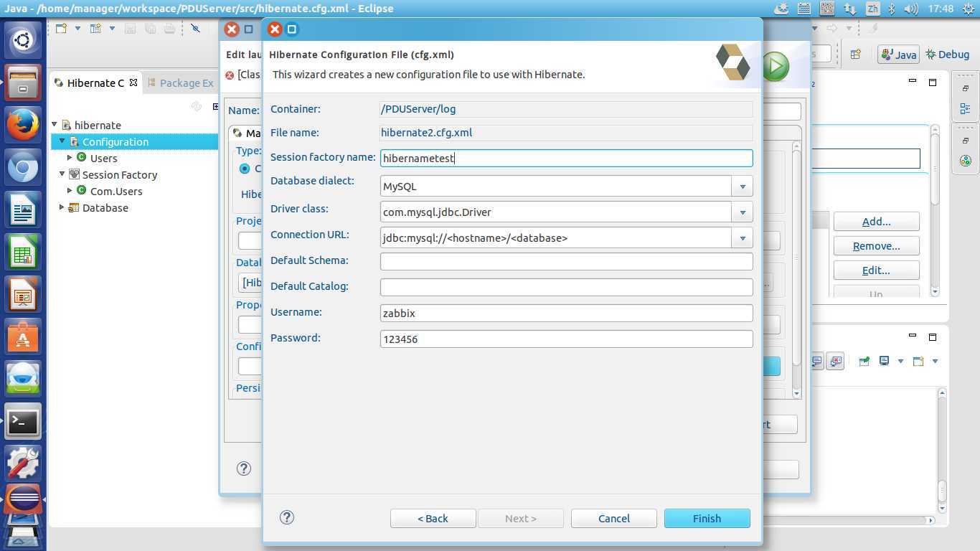980x551 pixels.
Task: Toggle the skip breakpoints toolbar icon
Action: click(x=195, y=29)
